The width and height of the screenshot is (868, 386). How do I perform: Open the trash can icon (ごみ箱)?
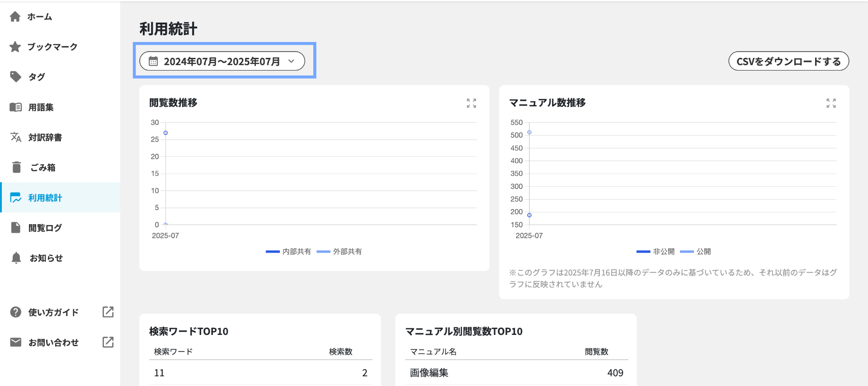pos(16,167)
